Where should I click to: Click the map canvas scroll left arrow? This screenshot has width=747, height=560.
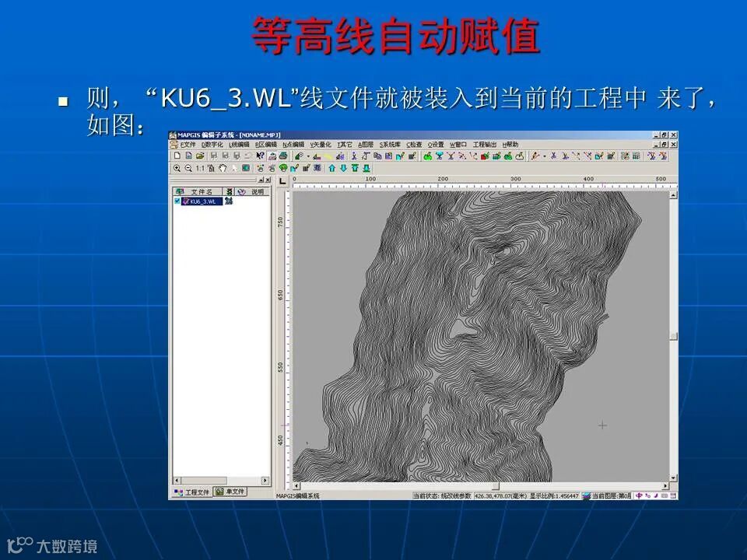296,486
